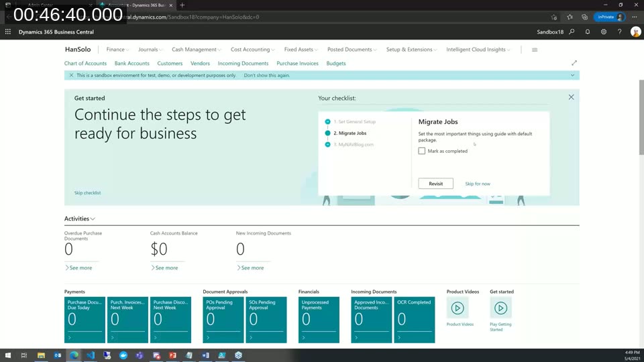644x362 pixels.
Task: Expand the Journals menu
Action: click(x=150, y=49)
